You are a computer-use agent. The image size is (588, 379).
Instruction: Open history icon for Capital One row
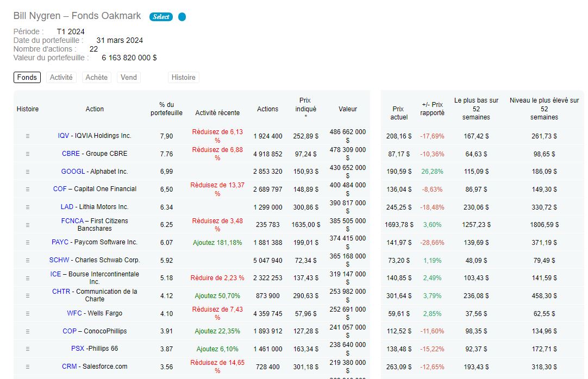[28, 189]
